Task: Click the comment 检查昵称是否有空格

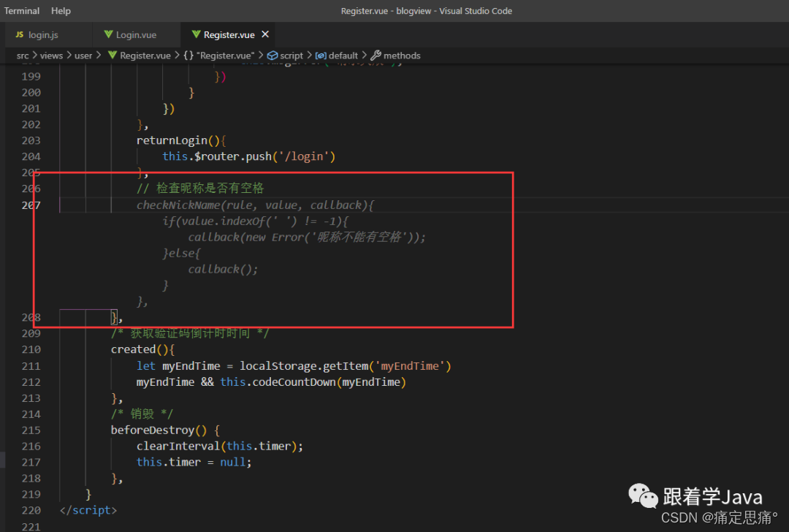Action: click(199, 189)
